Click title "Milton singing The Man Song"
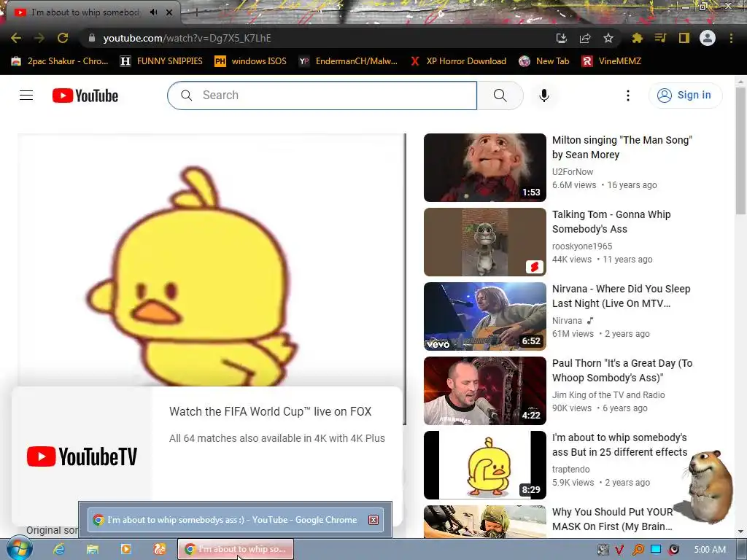The width and height of the screenshot is (747, 560). click(x=622, y=147)
